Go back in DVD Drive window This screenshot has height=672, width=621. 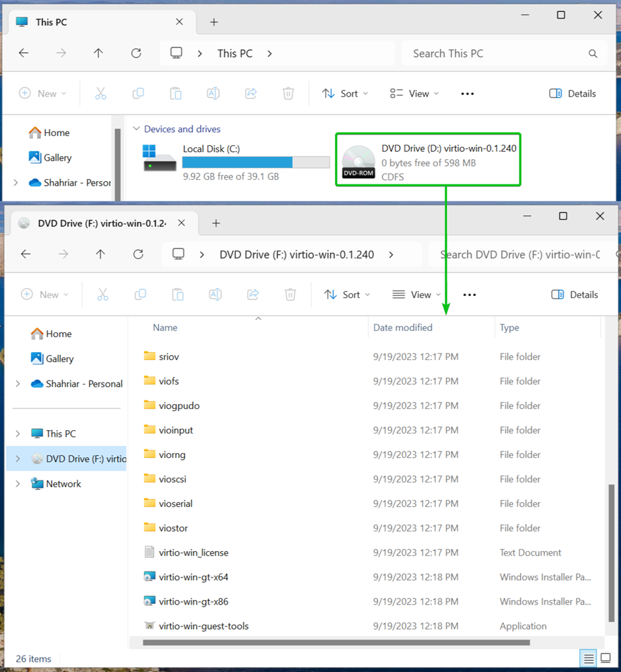coord(26,254)
